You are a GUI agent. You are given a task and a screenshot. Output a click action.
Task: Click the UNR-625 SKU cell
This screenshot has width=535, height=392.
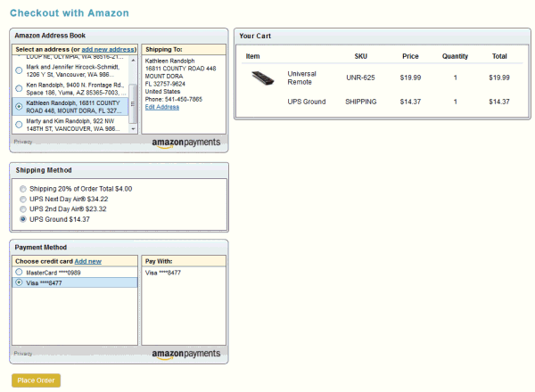tap(360, 78)
